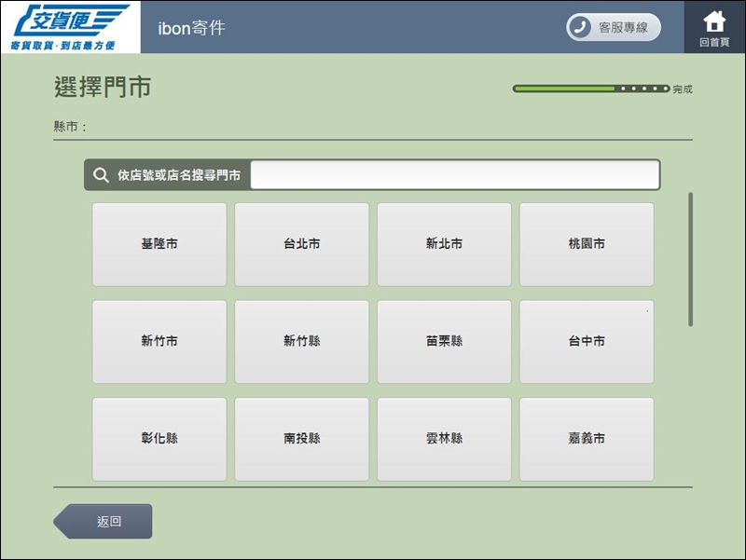Pick the 嘉義市 tile
This screenshot has height=560, width=746.
587,439
